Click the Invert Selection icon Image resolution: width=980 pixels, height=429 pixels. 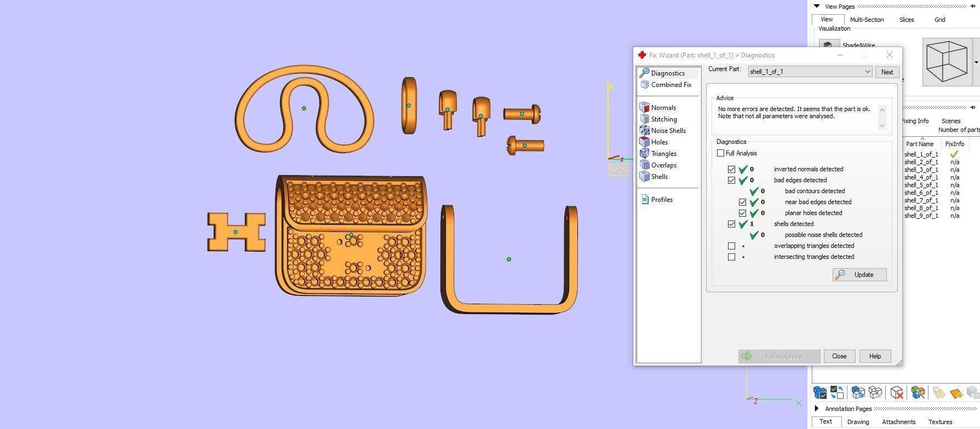coord(837,392)
